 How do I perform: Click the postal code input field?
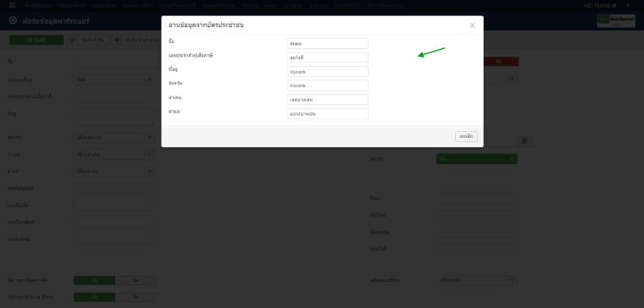click(x=114, y=188)
